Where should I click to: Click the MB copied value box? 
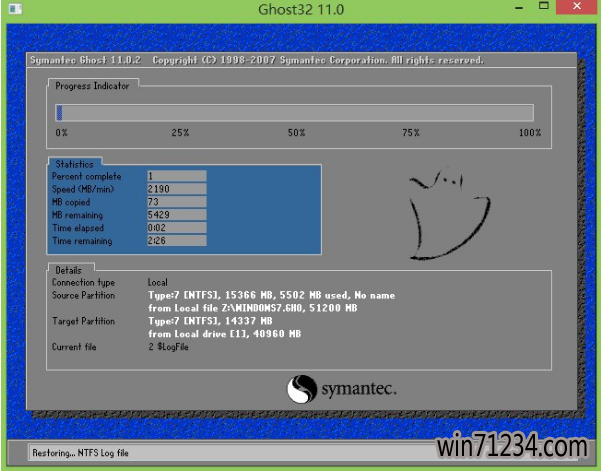click(x=176, y=202)
